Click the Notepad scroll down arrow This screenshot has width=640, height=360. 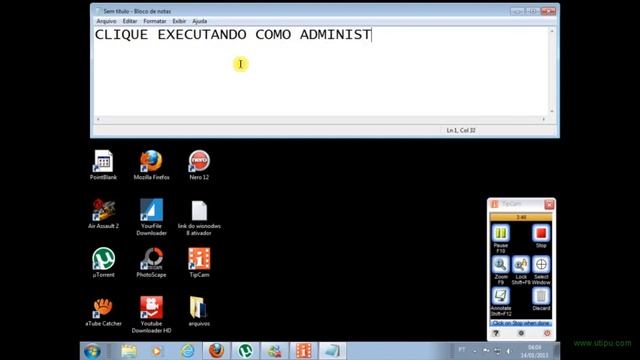coord(552,111)
